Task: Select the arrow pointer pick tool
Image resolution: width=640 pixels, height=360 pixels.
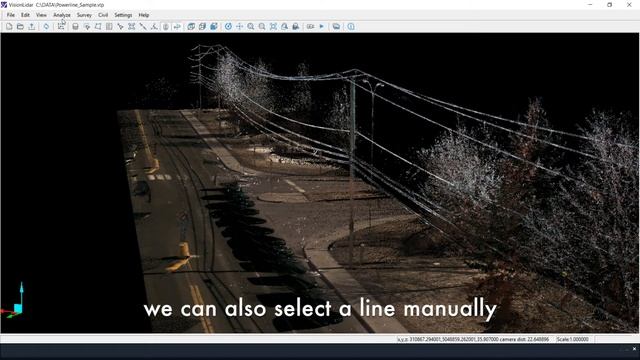Action: (x=120, y=27)
